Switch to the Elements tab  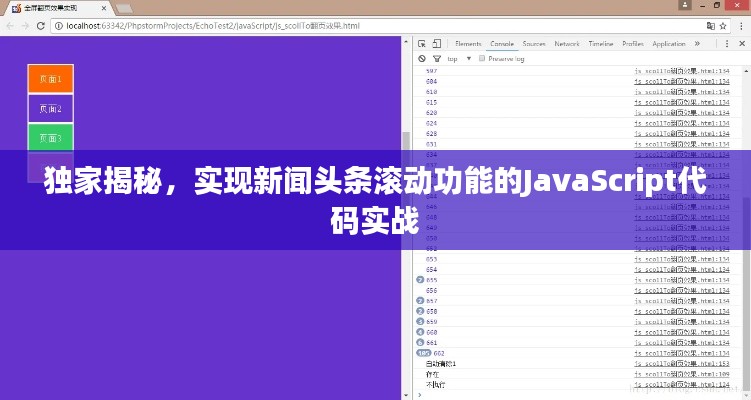coord(468,44)
